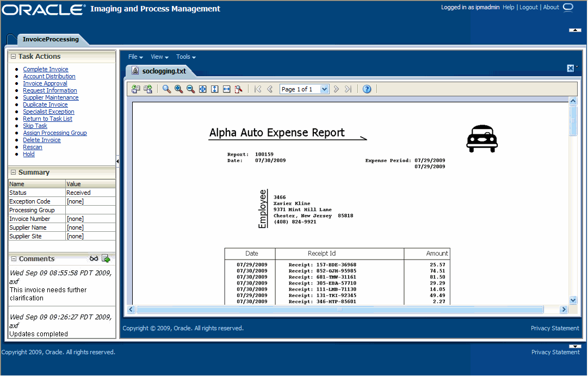Select the soclogging.txt document tab
The height and width of the screenshot is (376, 588).
click(164, 71)
